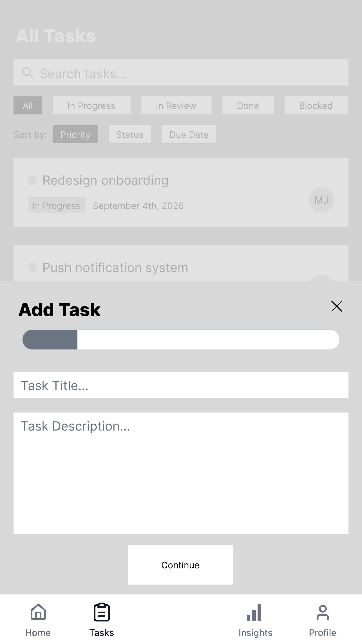Open the Home tab icon
362x644 pixels.
click(x=38, y=612)
